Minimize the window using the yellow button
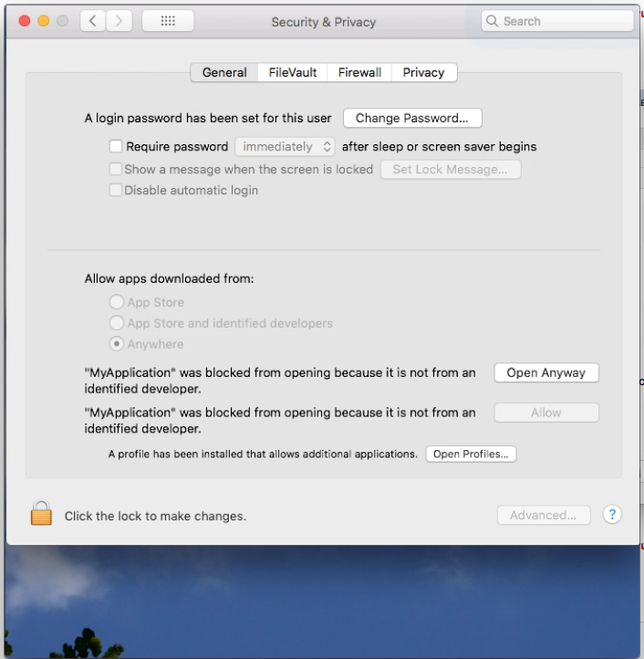The width and height of the screenshot is (644, 659). point(44,21)
